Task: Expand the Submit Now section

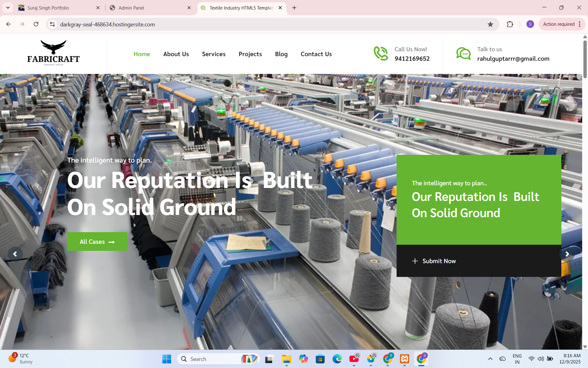Action: coord(434,261)
